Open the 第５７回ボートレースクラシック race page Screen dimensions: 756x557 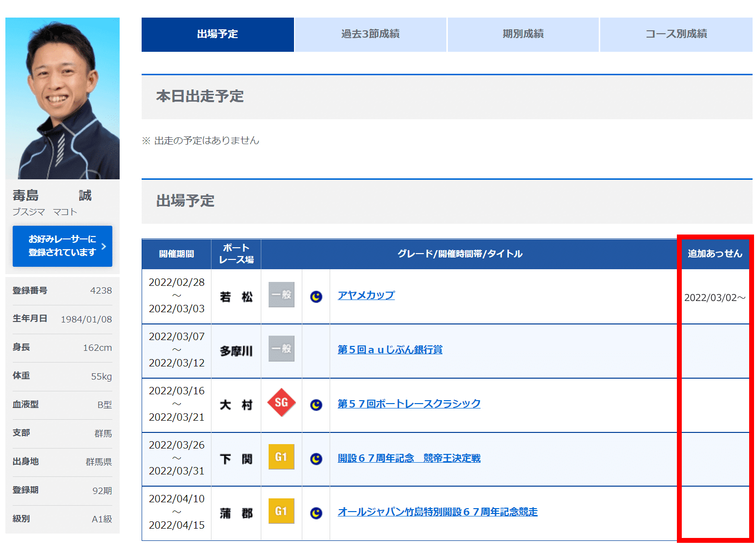tap(408, 403)
